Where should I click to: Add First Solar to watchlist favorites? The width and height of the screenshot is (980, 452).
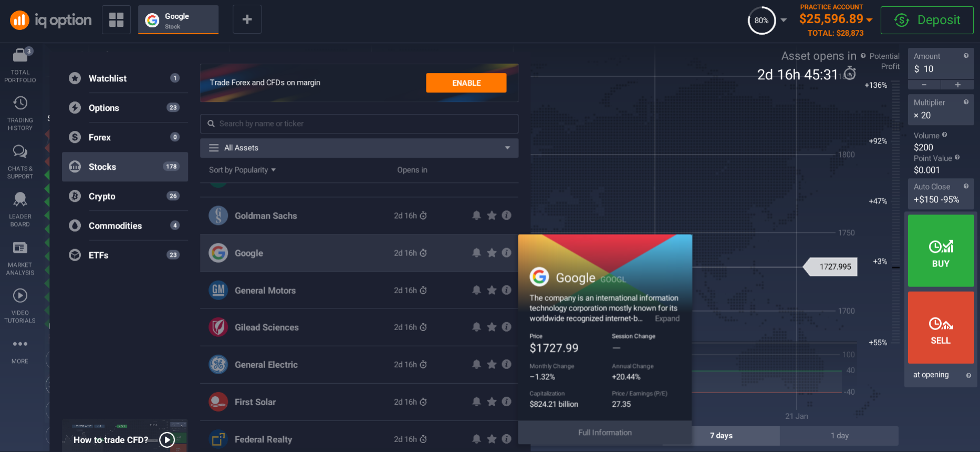[492, 402]
